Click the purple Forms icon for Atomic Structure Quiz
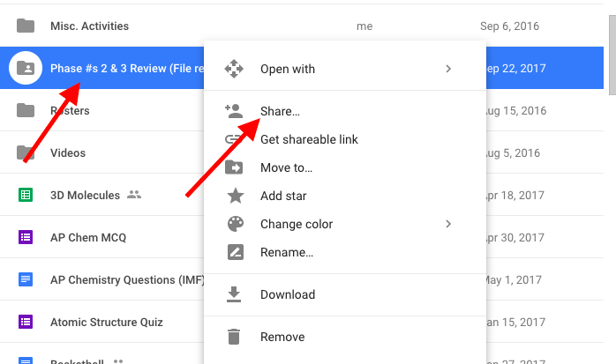 pos(26,322)
